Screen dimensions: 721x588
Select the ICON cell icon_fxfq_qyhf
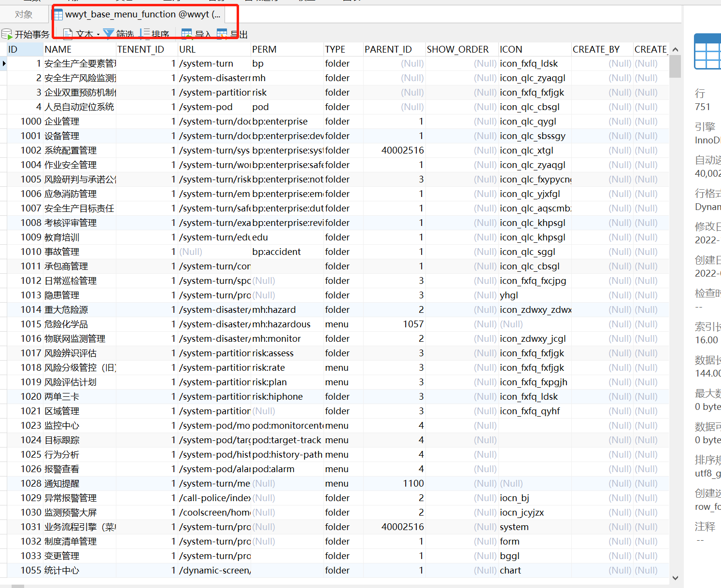point(535,411)
